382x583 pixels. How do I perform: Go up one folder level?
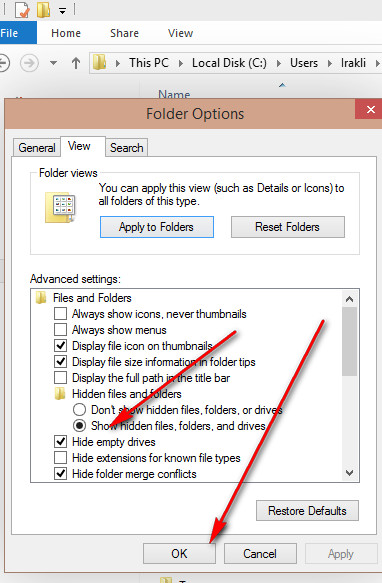[76, 63]
